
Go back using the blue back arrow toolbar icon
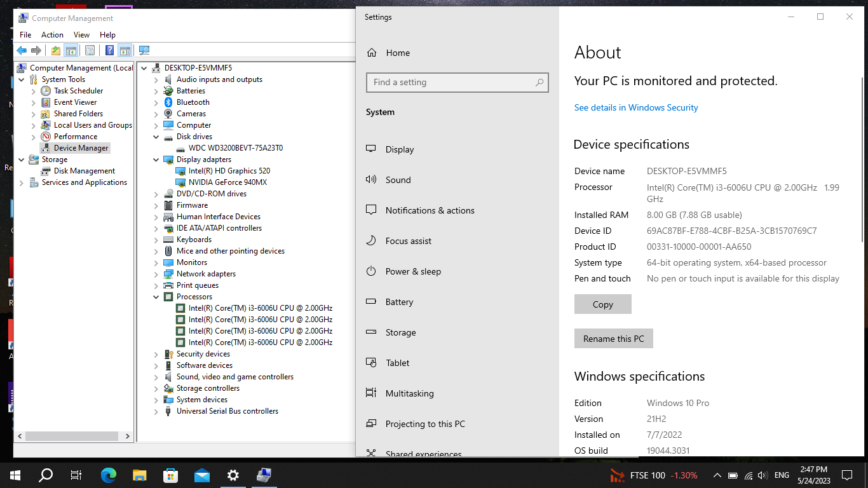pos(22,51)
